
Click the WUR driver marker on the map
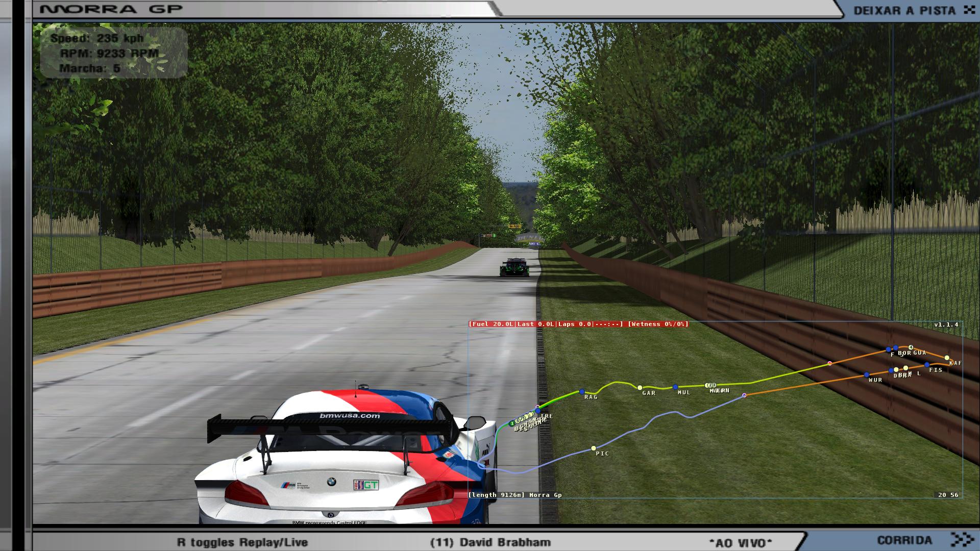tap(867, 375)
